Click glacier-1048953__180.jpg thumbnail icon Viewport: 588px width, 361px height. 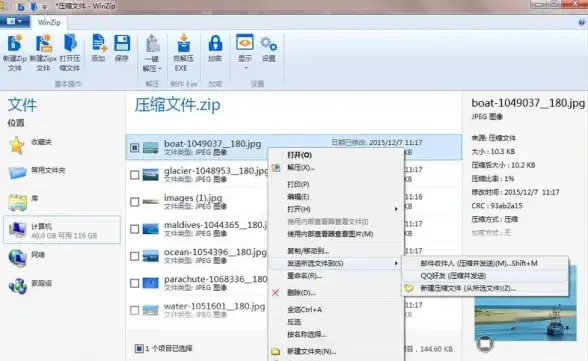151,175
